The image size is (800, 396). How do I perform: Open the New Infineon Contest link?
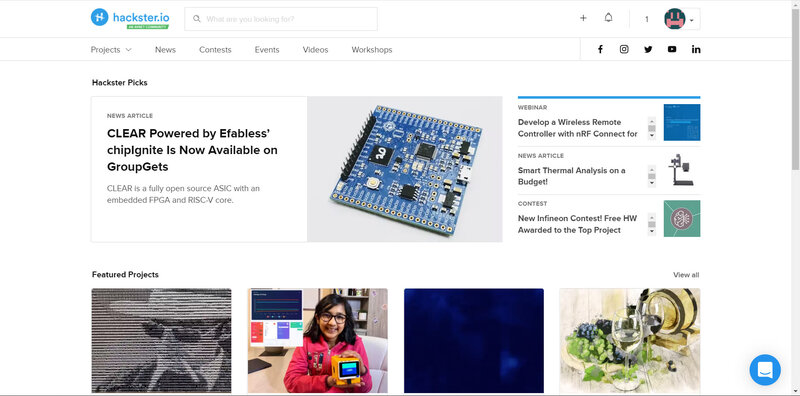tap(577, 224)
